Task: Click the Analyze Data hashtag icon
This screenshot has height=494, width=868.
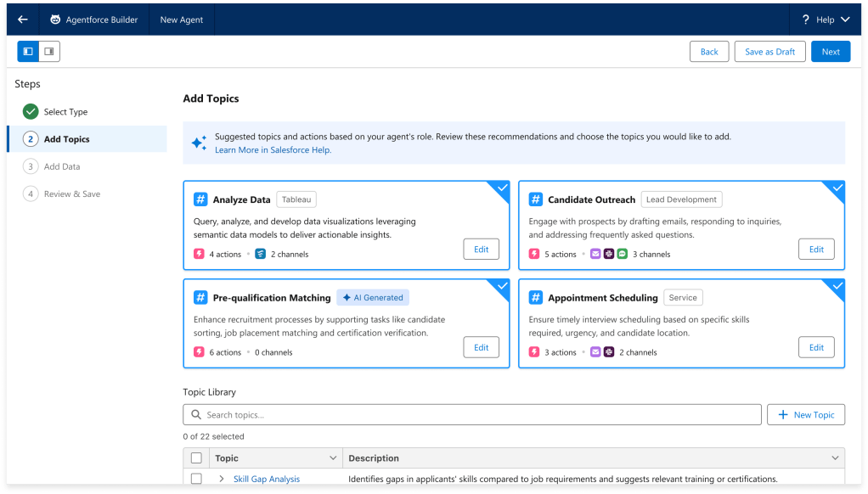Action: tap(200, 199)
